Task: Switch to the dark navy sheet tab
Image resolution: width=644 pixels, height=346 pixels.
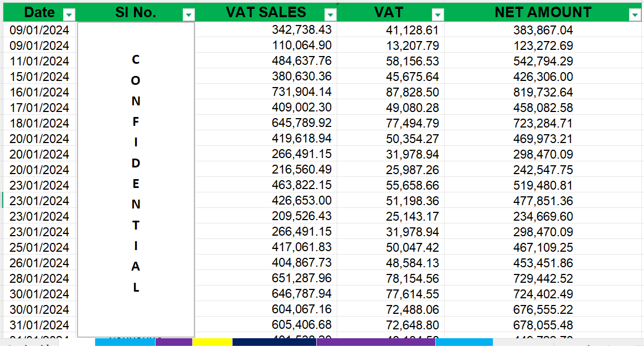Action: 274,342
